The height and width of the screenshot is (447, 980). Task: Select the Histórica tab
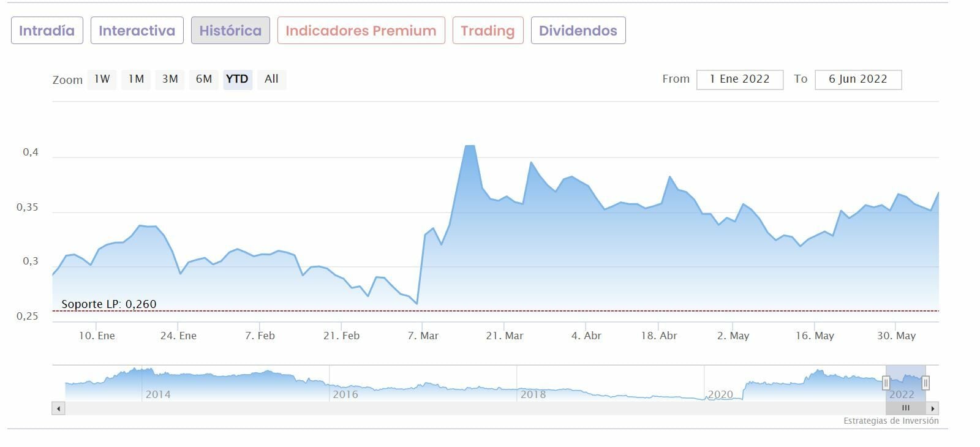click(x=230, y=31)
